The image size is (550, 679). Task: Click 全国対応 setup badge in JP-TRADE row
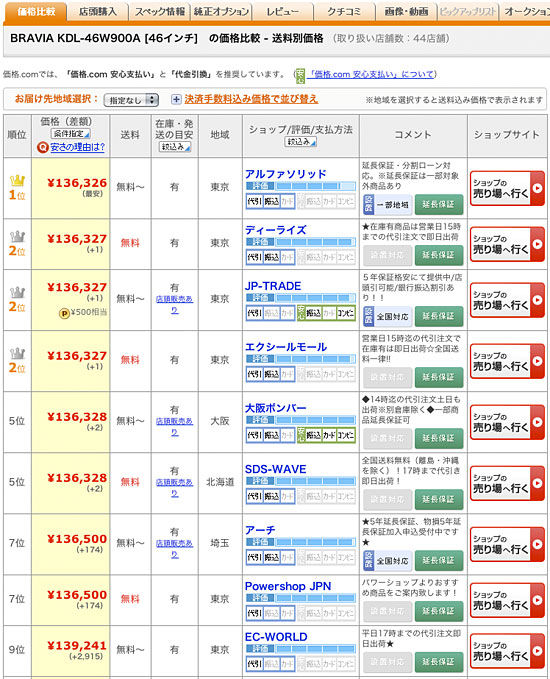click(387, 316)
